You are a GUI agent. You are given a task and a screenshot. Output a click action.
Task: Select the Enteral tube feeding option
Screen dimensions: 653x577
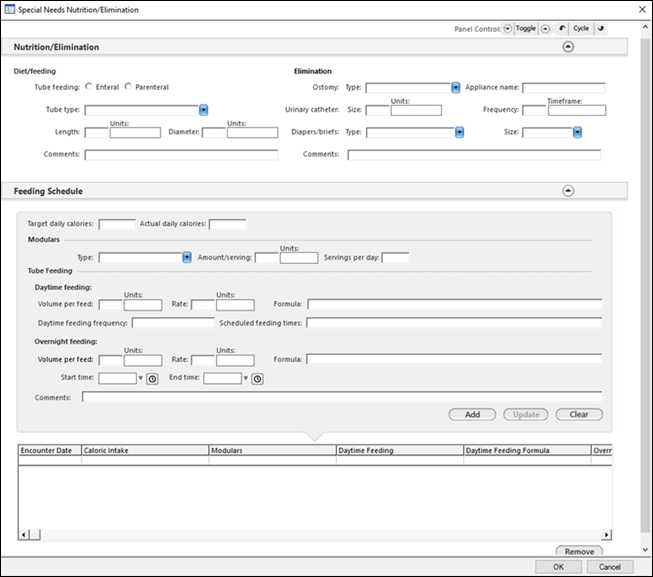coord(89,87)
